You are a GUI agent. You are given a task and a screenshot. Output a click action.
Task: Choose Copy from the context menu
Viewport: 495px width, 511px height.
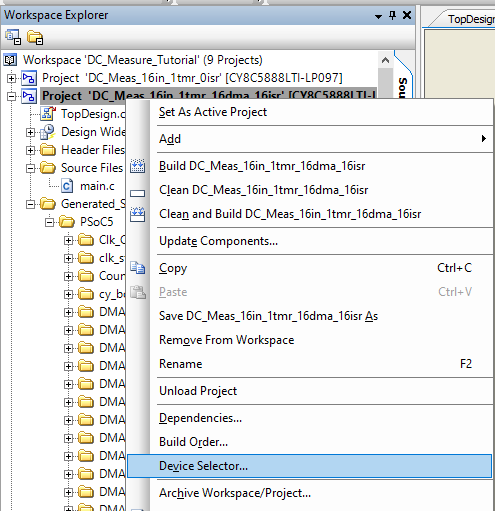pos(310,268)
